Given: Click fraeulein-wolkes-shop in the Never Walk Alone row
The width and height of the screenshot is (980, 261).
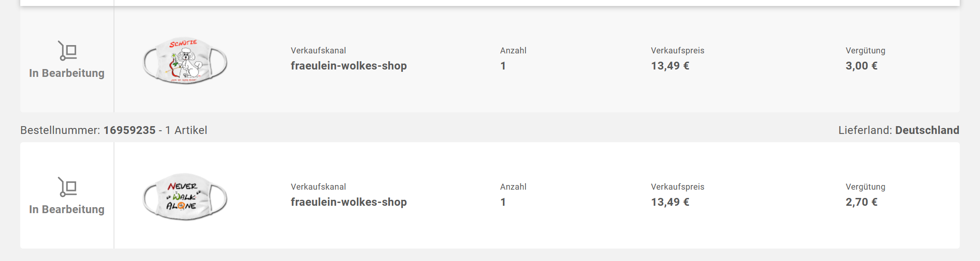Looking at the screenshot, I should [x=349, y=202].
